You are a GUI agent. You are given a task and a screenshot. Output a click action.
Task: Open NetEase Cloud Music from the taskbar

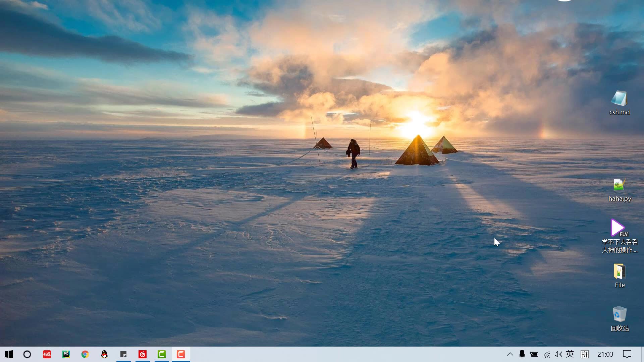(x=143, y=354)
